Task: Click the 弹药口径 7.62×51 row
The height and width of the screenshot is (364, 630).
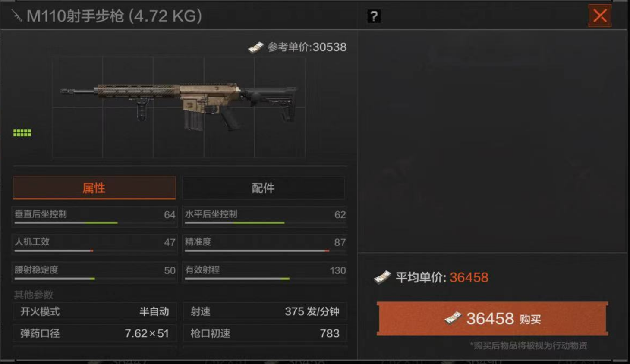Action: (94, 333)
